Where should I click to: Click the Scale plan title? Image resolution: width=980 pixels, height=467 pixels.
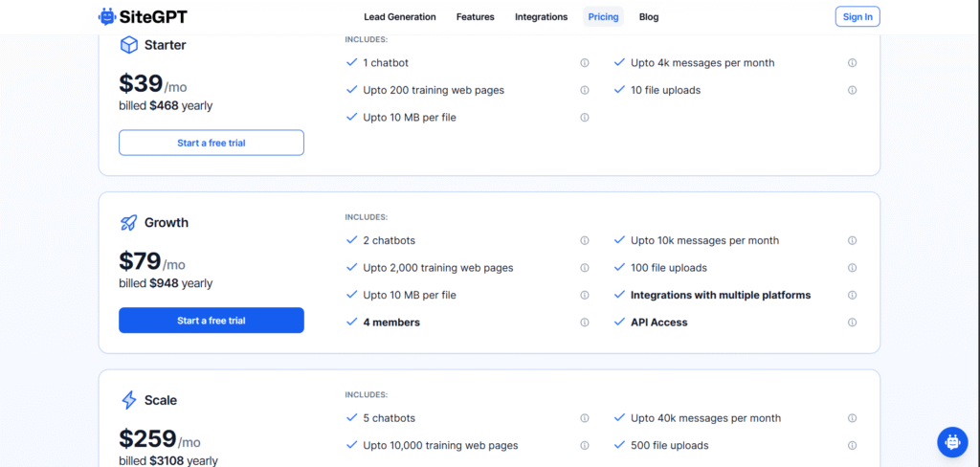point(161,400)
